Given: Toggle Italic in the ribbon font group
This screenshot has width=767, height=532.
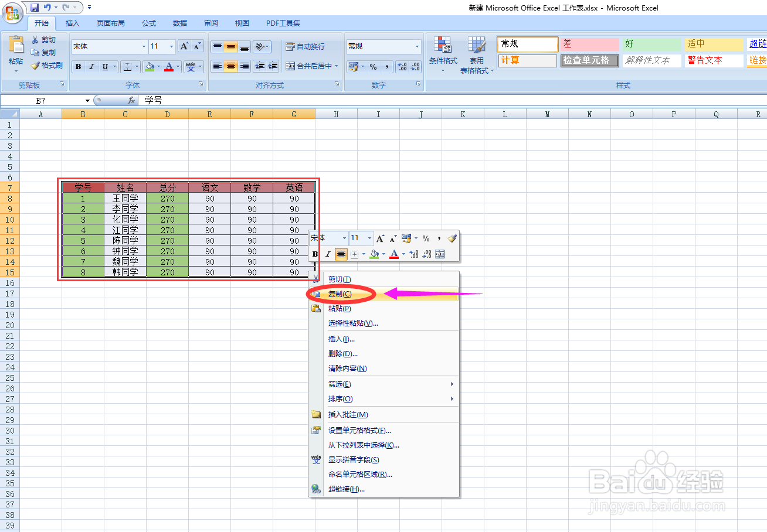Looking at the screenshot, I should (x=91, y=67).
